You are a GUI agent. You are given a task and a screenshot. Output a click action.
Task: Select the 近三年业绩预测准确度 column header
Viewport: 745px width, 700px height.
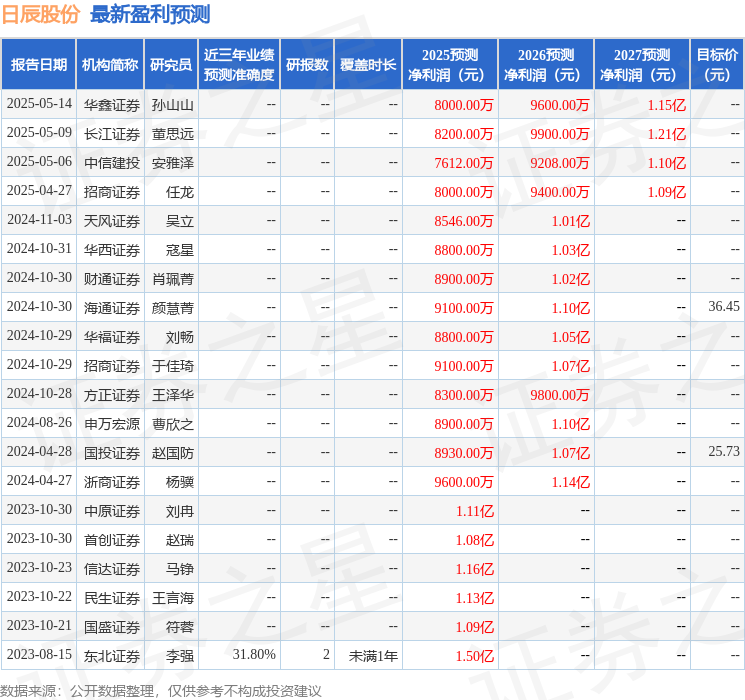(238, 65)
